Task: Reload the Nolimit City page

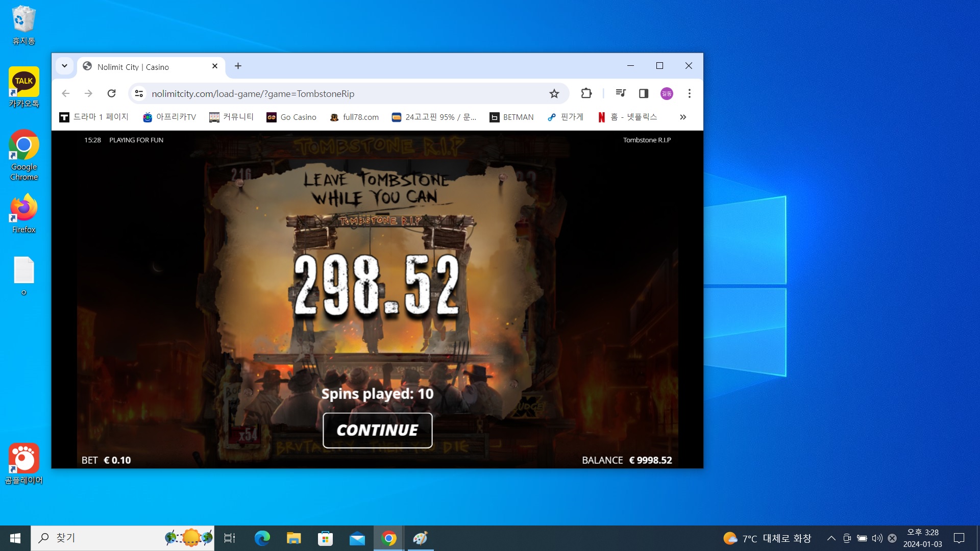Action: tap(111, 93)
